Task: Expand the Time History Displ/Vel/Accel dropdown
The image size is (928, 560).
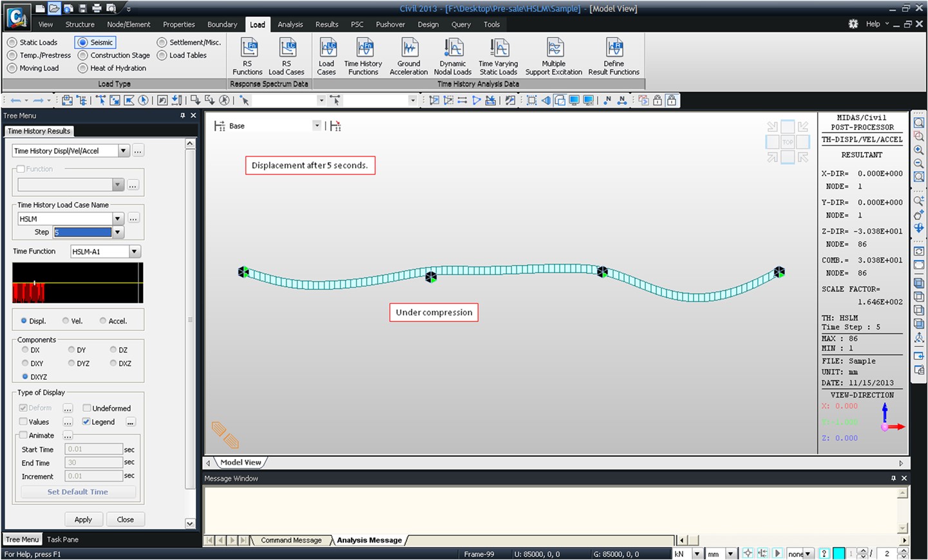Action: click(x=123, y=151)
